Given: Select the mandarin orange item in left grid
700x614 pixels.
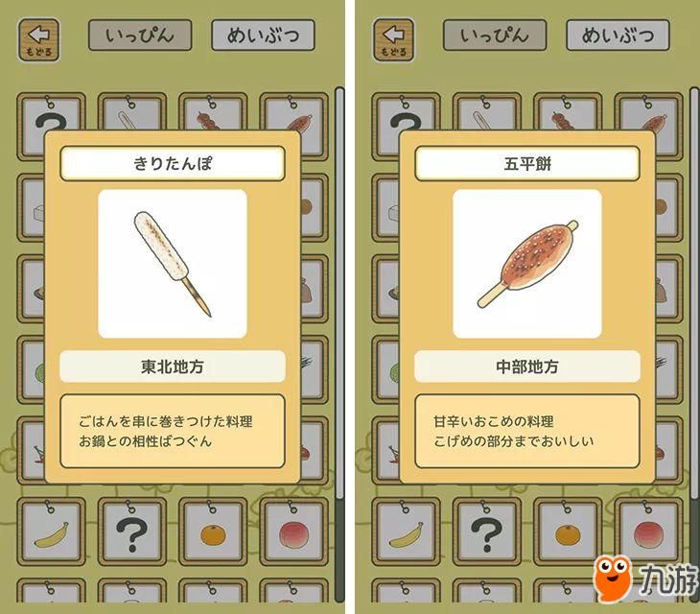Looking at the screenshot, I should 213,532.
